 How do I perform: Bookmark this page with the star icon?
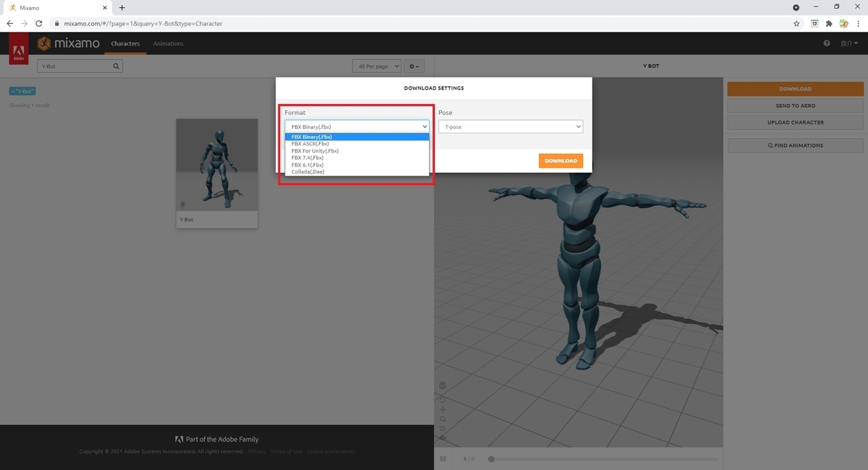pos(796,23)
